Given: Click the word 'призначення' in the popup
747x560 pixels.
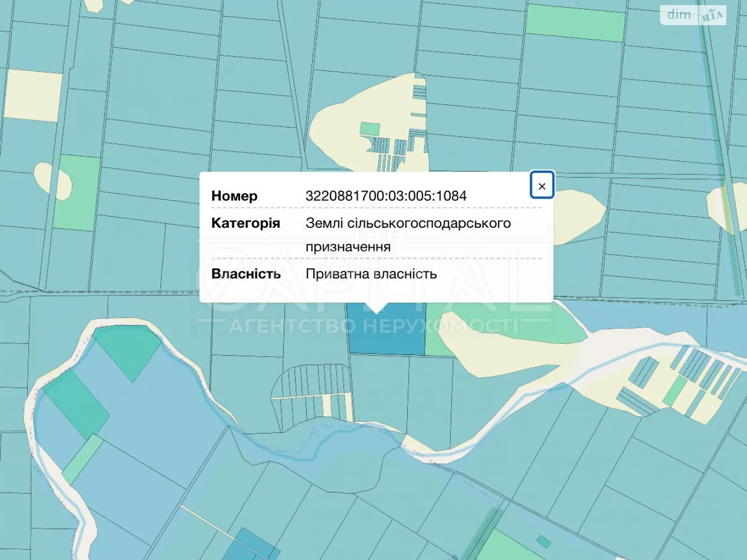Looking at the screenshot, I should (x=348, y=246).
